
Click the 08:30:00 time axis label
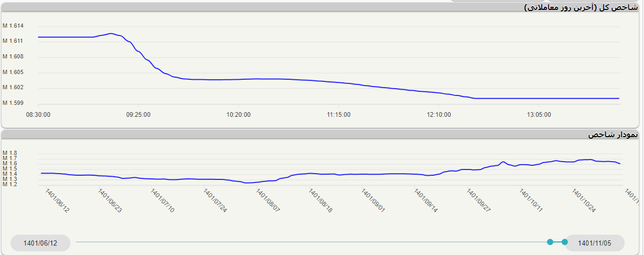pyautogui.click(x=39, y=114)
